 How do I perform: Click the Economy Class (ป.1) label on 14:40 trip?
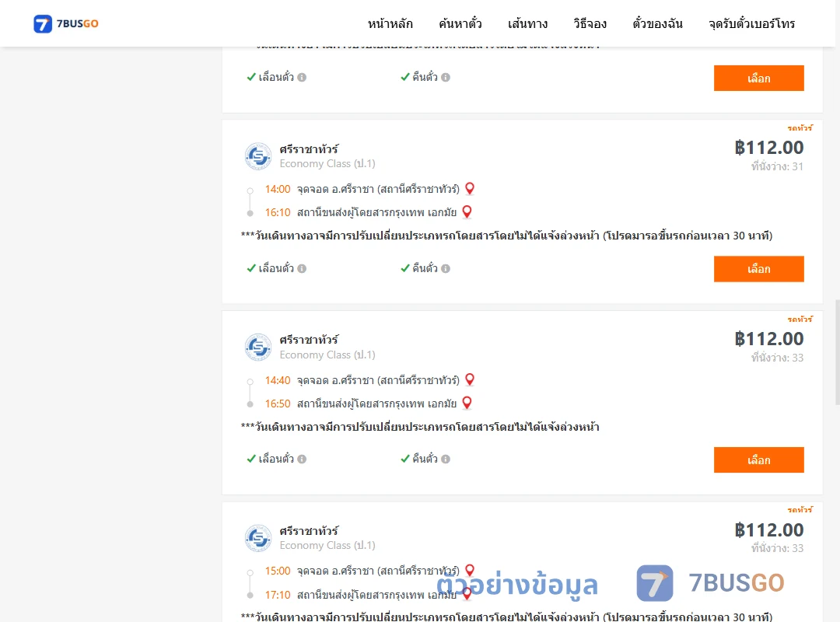click(327, 355)
